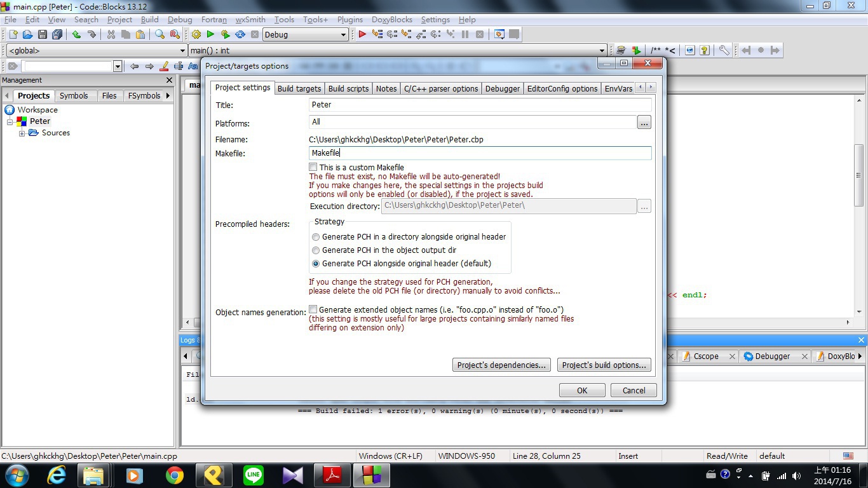Image resolution: width=868 pixels, height=488 pixels.
Task: Switch to the Build targets tab
Action: [x=299, y=88]
